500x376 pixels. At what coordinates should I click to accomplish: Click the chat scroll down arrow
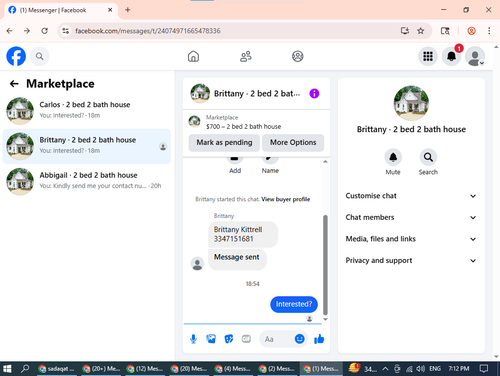pyautogui.click(x=325, y=319)
